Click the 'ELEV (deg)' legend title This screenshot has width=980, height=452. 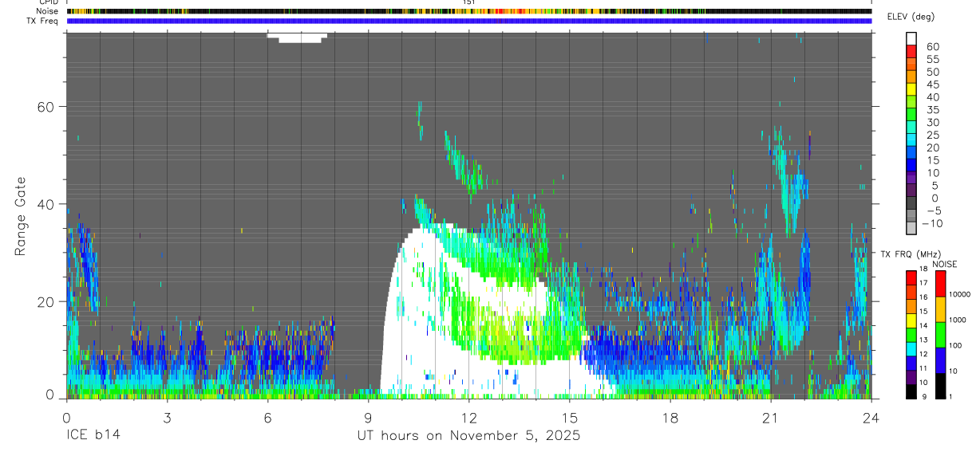(x=911, y=17)
